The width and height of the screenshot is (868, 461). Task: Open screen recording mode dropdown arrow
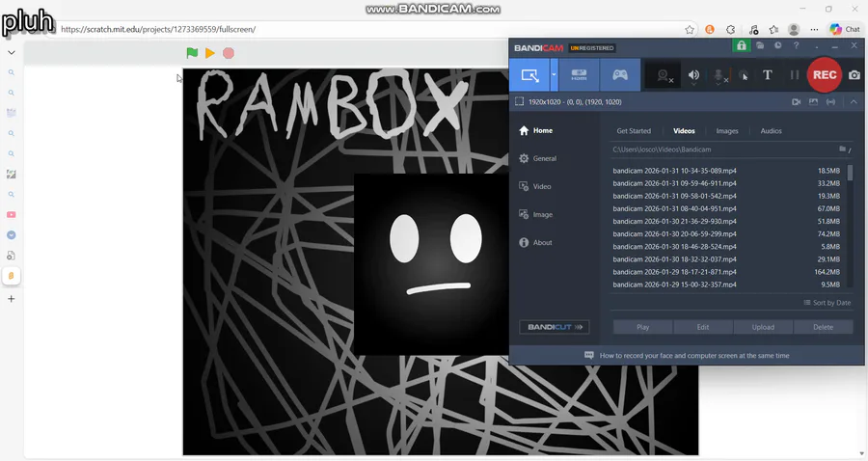click(555, 74)
